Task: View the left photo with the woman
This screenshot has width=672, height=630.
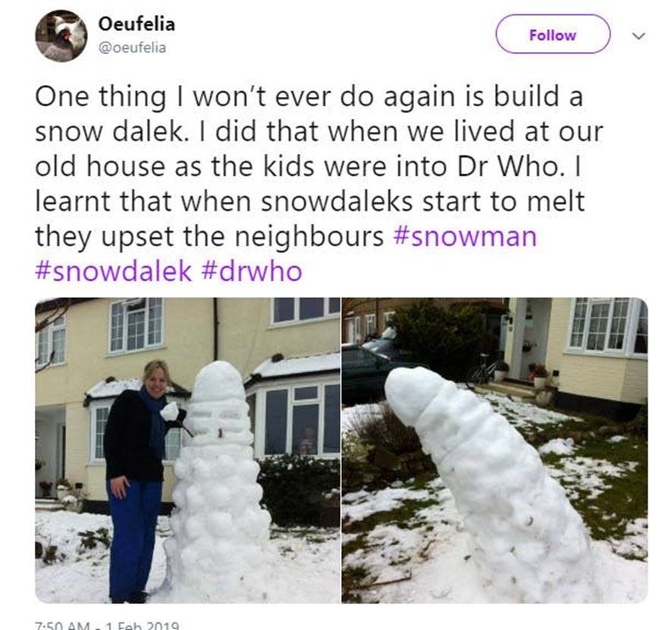Action: pyautogui.click(x=187, y=450)
